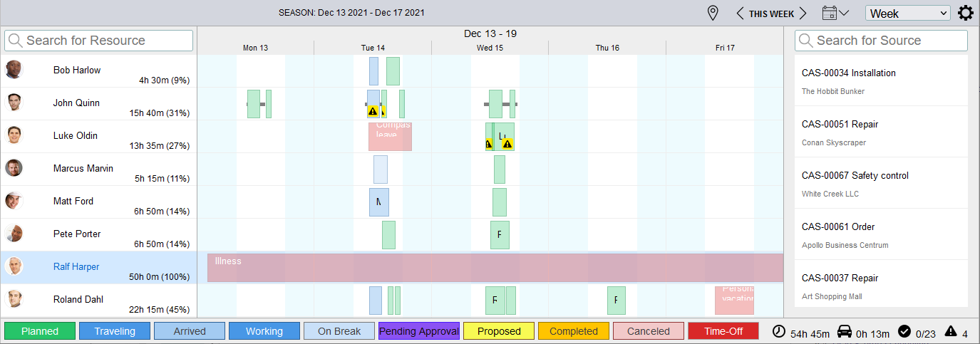Click the clock total duration icon
980x344 pixels.
coord(779,331)
